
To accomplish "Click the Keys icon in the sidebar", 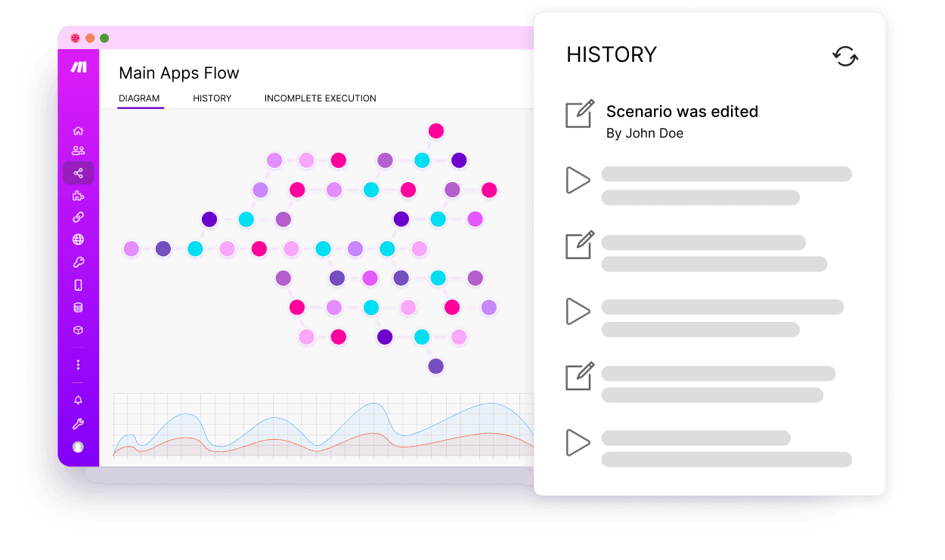I will (78, 262).
